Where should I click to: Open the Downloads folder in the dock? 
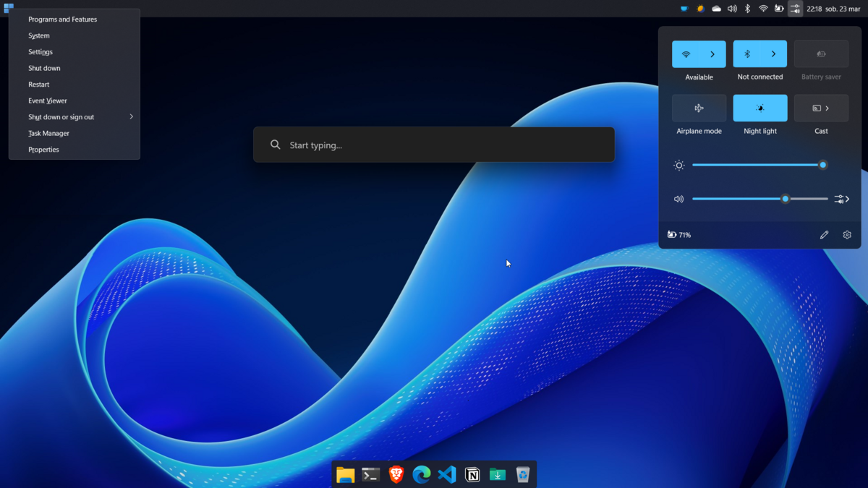497,474
